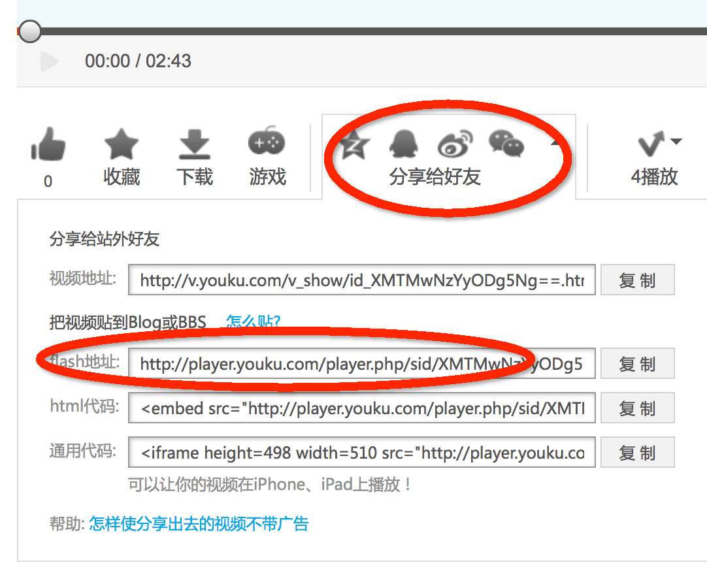Select the html代码 embed field

[x=361, y=408]
